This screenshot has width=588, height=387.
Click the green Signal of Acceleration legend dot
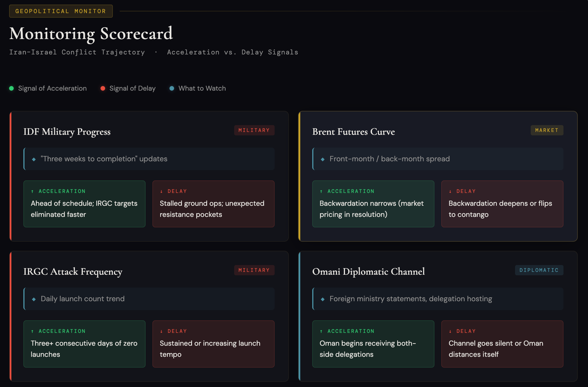[x=11, y=88]
